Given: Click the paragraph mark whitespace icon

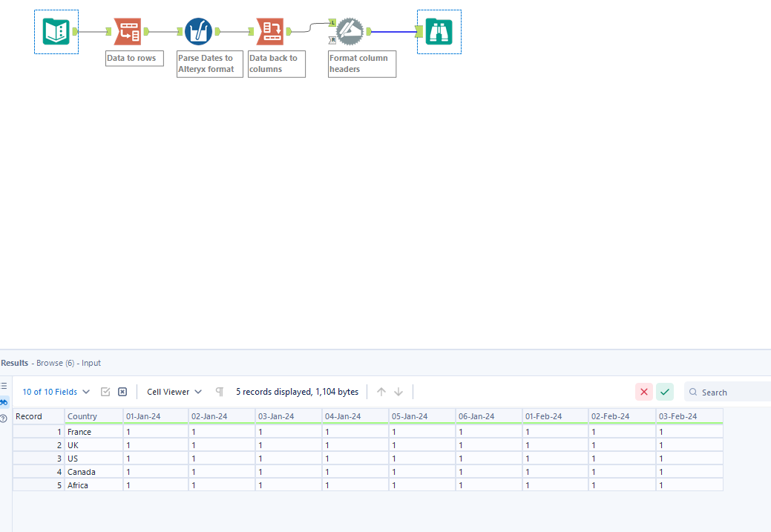Looking at the screenshot, I should coord(219,391).
